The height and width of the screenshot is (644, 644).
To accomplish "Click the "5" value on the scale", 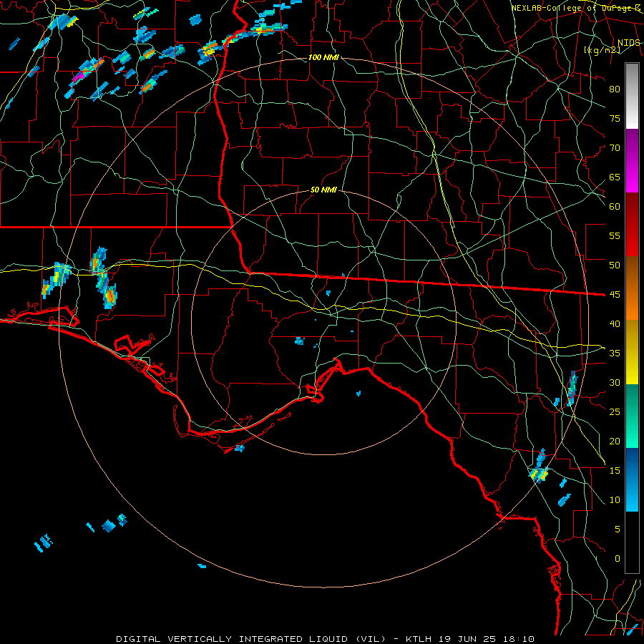I will (618, 529).
